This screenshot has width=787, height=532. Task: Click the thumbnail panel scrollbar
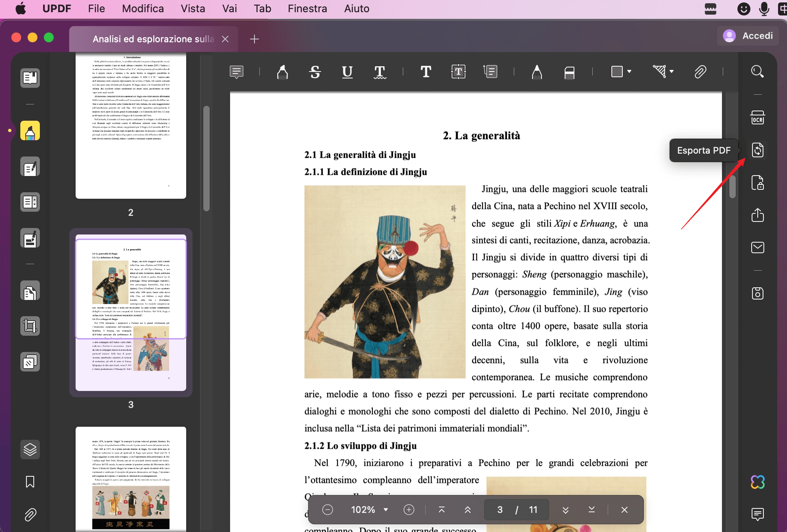coord(207,159)
